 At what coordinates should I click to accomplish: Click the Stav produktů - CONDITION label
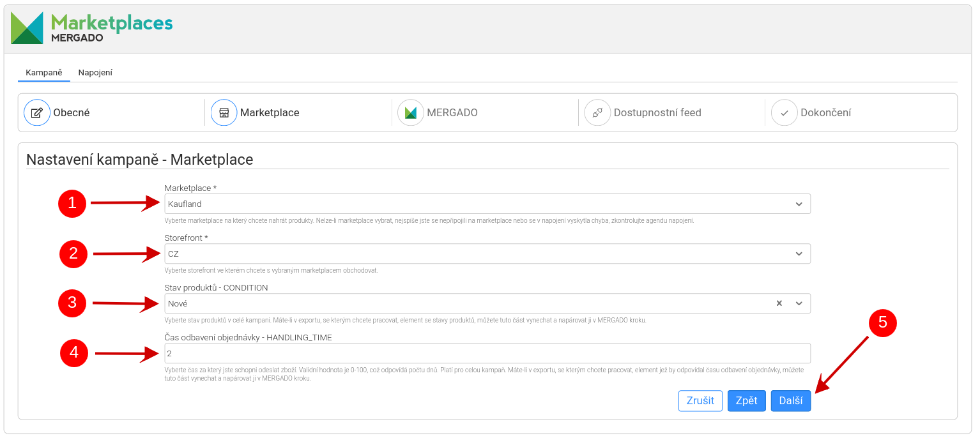point(216,287)
